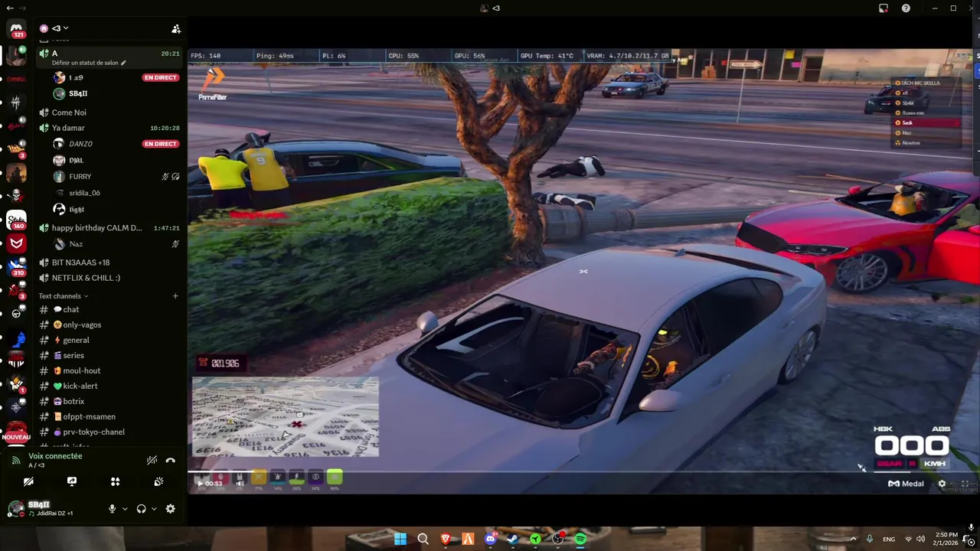Click EN DIRECT badge next to DANZO
The width and height of the screenshot is (980, 551).
point(160,144)
